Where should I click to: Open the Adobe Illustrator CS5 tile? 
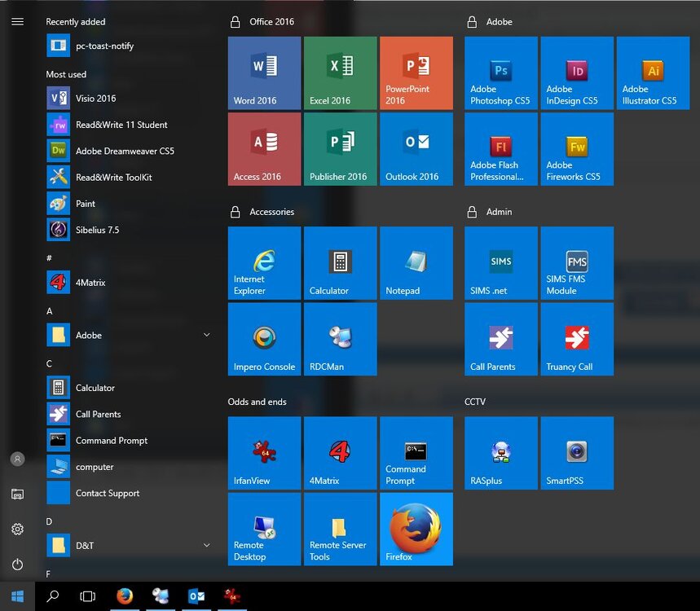click(x=653, y=73)
